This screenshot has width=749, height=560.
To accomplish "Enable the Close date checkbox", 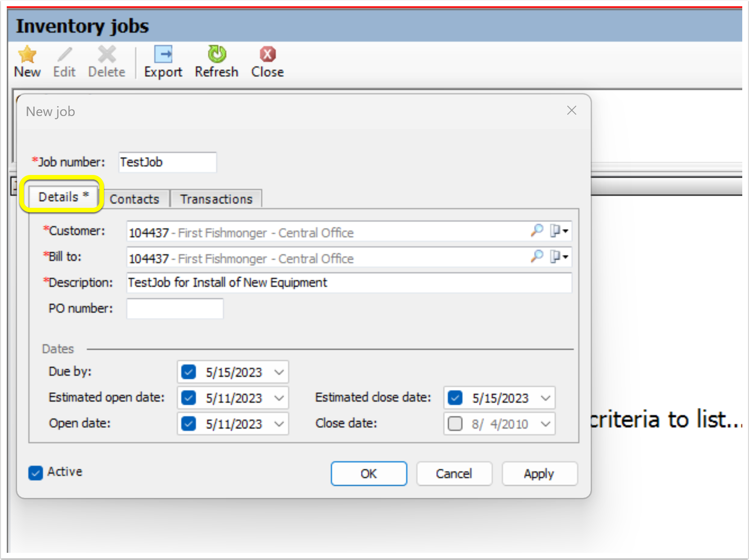I will (x=455, y=423).
